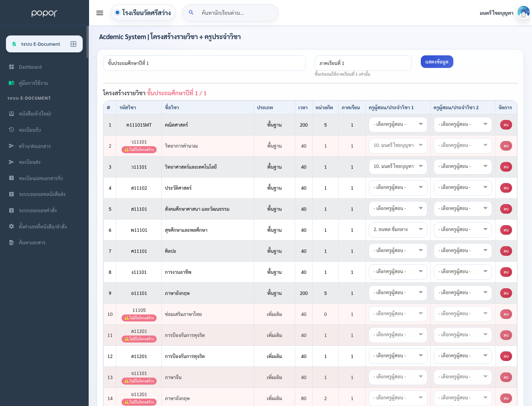Click the popor logo
The height and width of the screenshot is (406, 532).
(44, 13)
